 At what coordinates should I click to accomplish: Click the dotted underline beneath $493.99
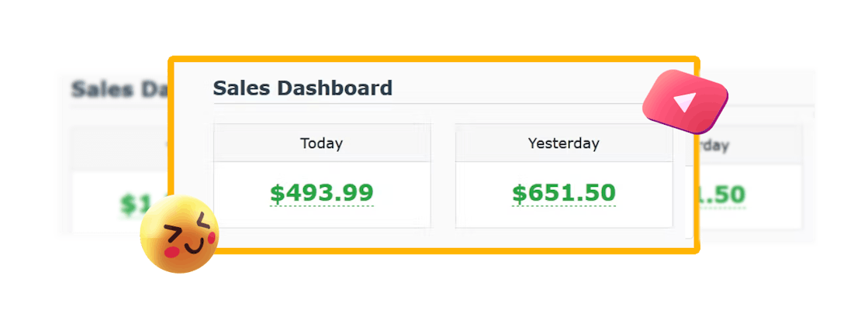tap(322, 206)
